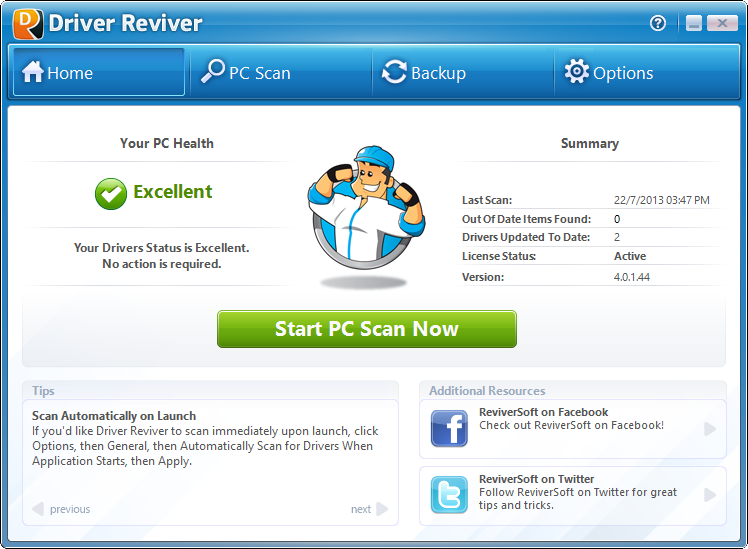Click the right arrow beside next
This screenshot has width=748, height=549.
[x=382, y=509]
